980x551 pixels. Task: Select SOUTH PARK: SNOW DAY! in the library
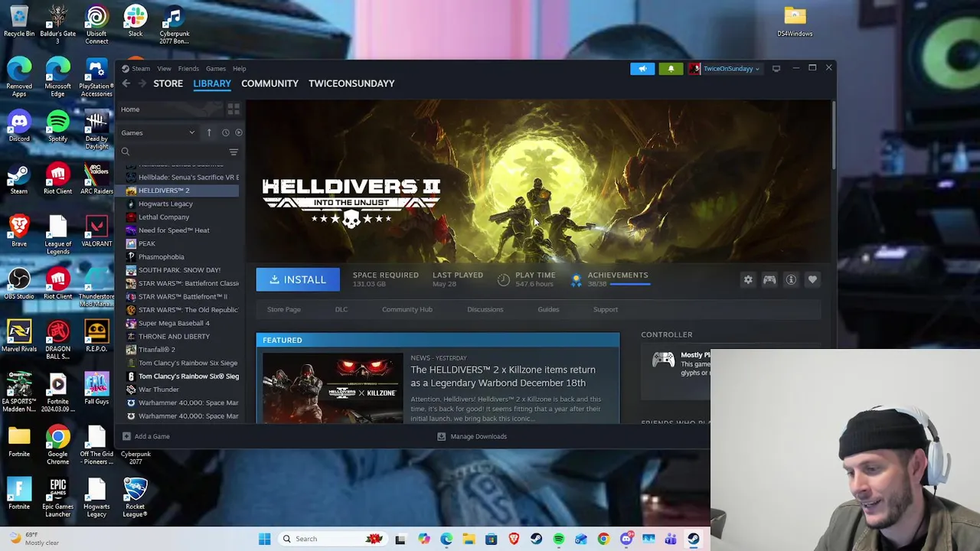[x=179, y=270]
